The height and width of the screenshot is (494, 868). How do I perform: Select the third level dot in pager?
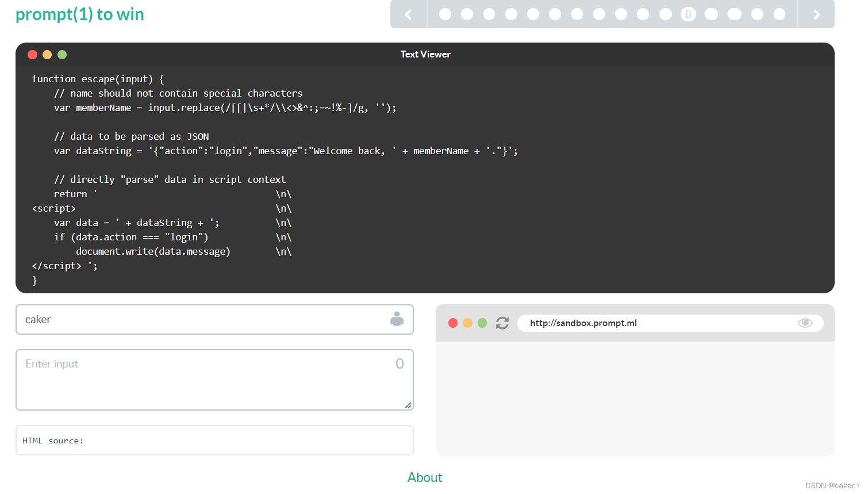click(x=489, y=14)
